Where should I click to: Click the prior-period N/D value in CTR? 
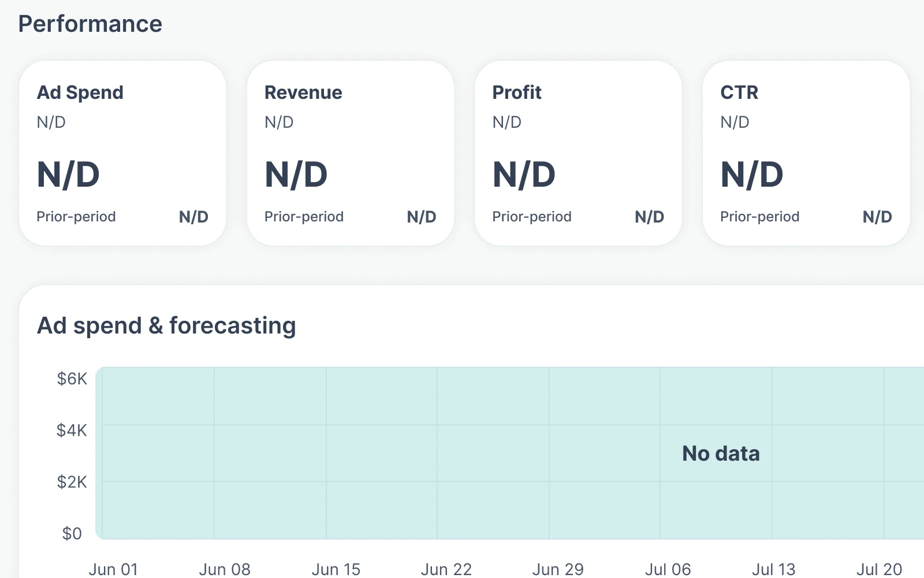(x=877, y=217)
